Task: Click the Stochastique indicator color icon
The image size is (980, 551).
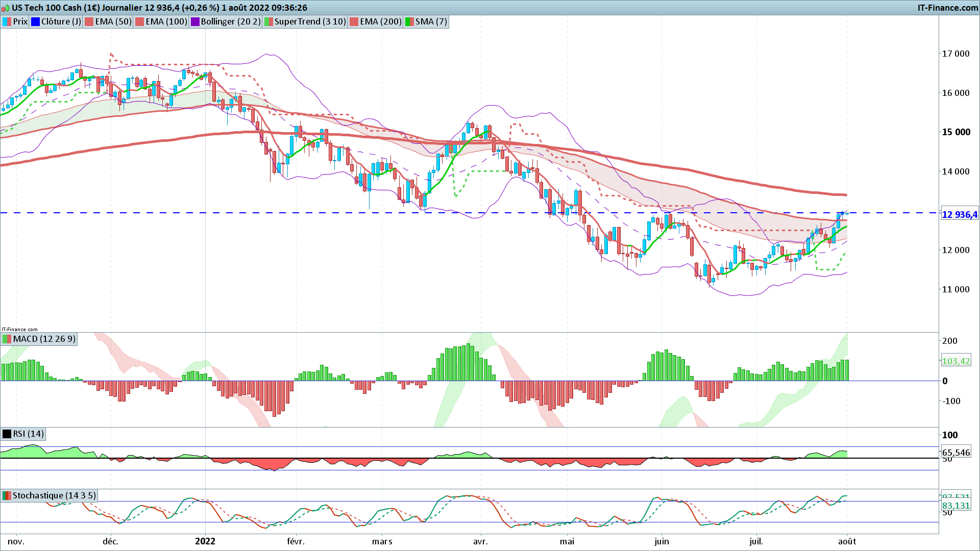Action: [7, 495]
